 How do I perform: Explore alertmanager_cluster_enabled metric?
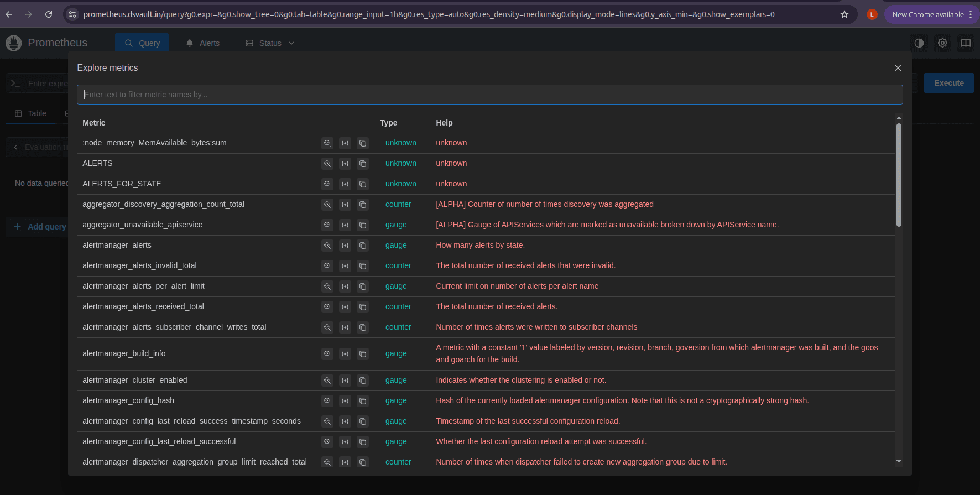click(x=327, y=381)
